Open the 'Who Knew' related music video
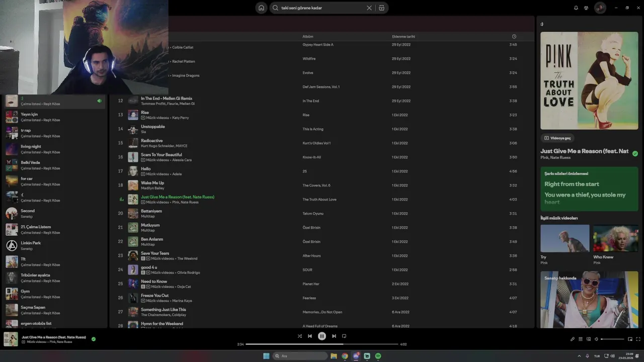This screenshot has height=362, width=644. pyautogui.click(x=615, y=238)
